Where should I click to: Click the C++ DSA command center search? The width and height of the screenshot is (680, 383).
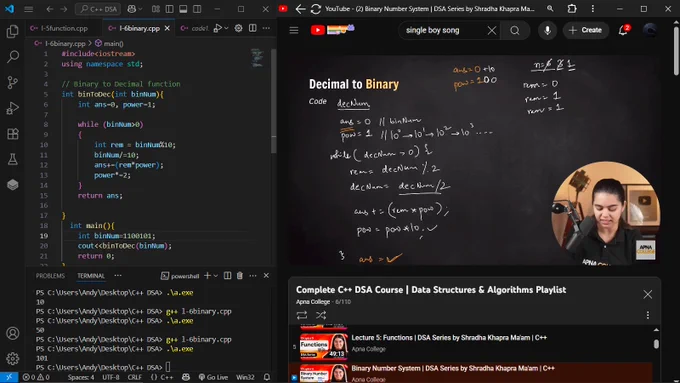pyautogui.click(x=98, y=9)
